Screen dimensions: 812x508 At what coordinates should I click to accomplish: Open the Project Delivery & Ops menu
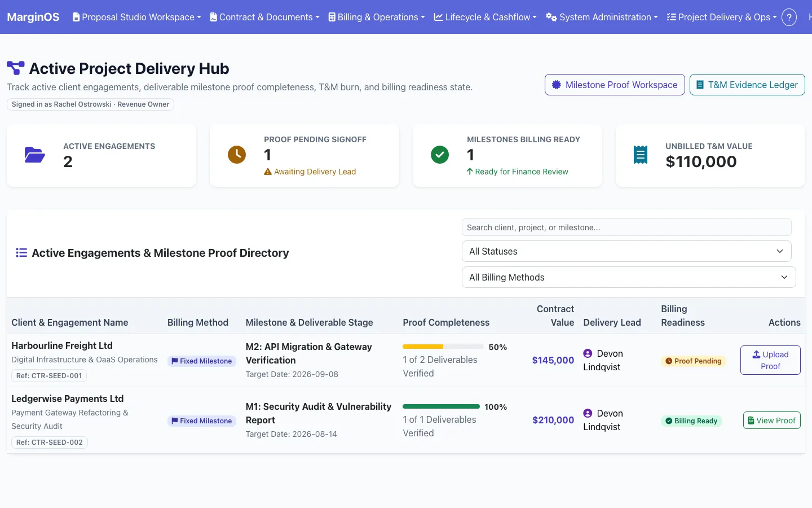point(721,17)
